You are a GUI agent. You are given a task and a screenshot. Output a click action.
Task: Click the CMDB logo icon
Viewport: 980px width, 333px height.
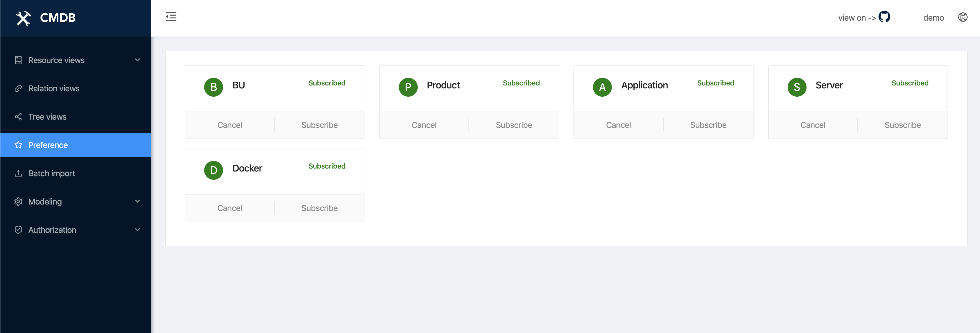point(24,18)
